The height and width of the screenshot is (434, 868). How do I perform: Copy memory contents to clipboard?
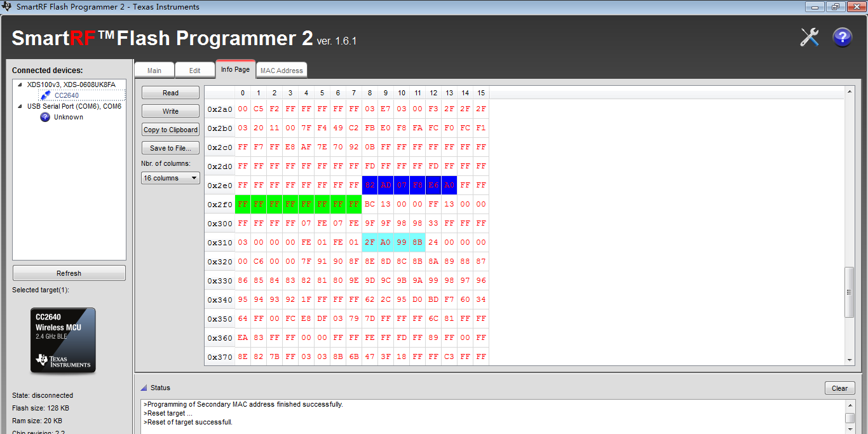[170, 129]
